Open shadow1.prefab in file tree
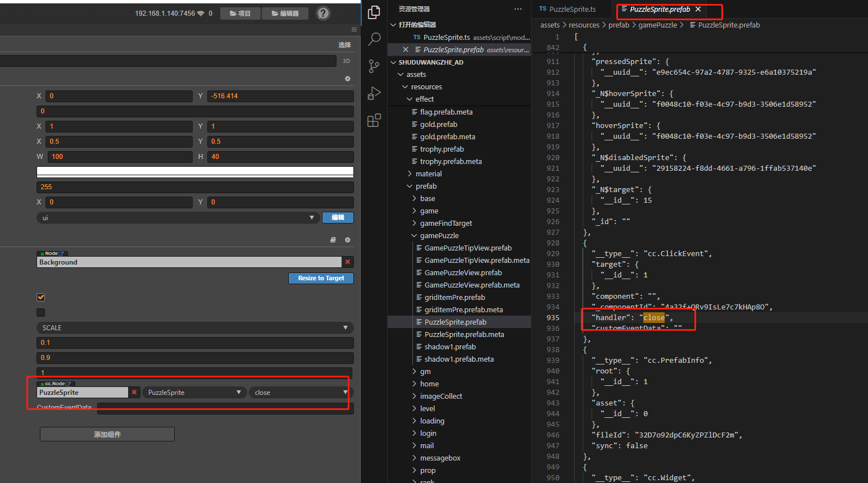868x483 pixels. pos(450,347)
